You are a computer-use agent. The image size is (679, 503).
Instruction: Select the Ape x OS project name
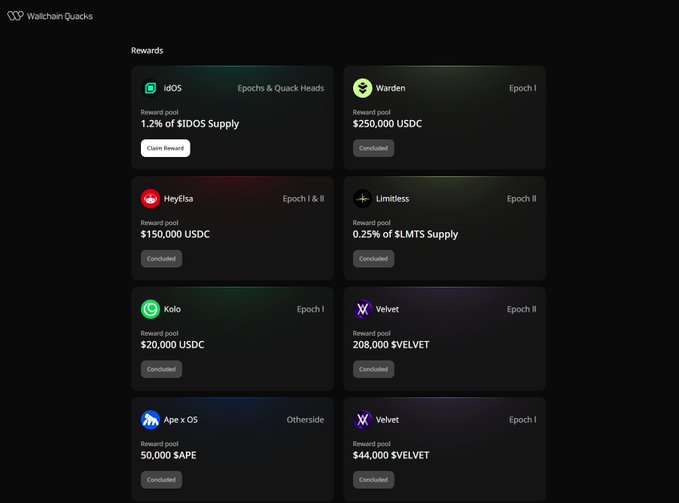(181, 419)
